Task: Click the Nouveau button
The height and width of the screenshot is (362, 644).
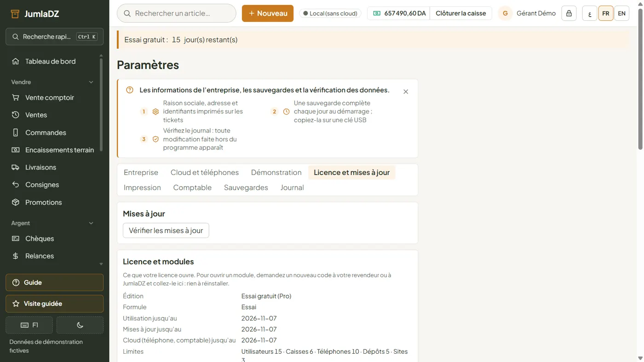Action: point(268,13)
